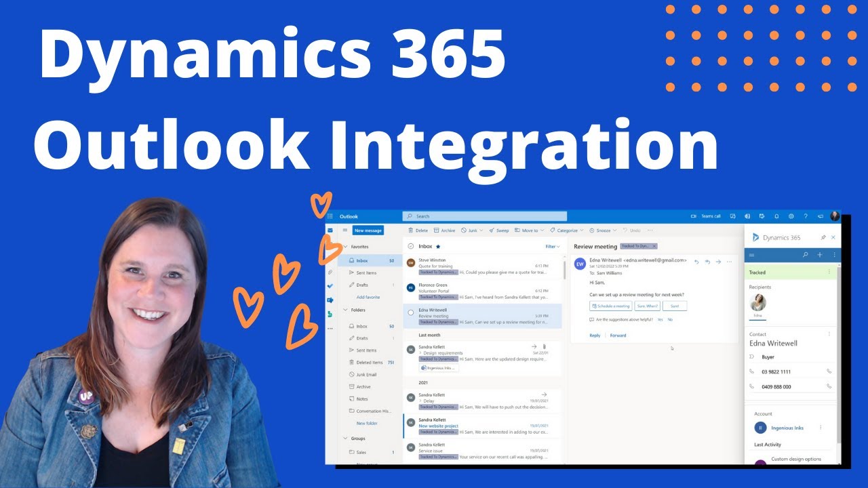Click Add favorite link

368,297
